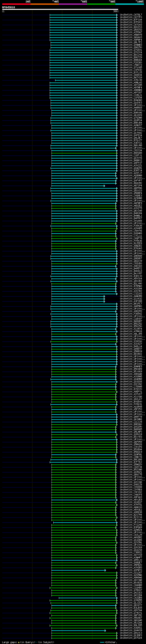Open hit UniRef100_B9I2V8
This screenshot has height=644, width=146.
pyautogui.click(x=131, y=55)
